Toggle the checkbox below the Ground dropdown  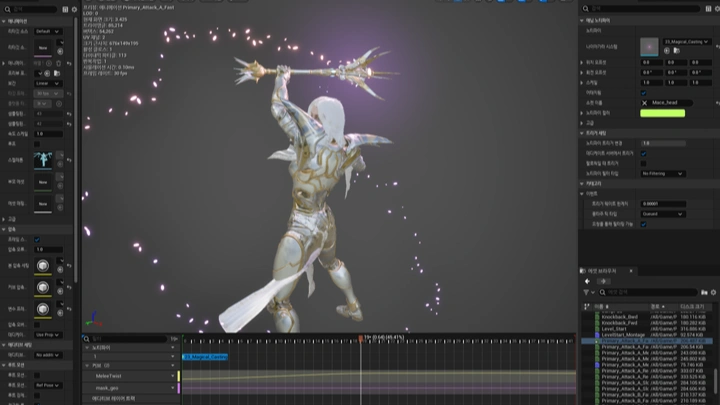(x=644, y=224)
